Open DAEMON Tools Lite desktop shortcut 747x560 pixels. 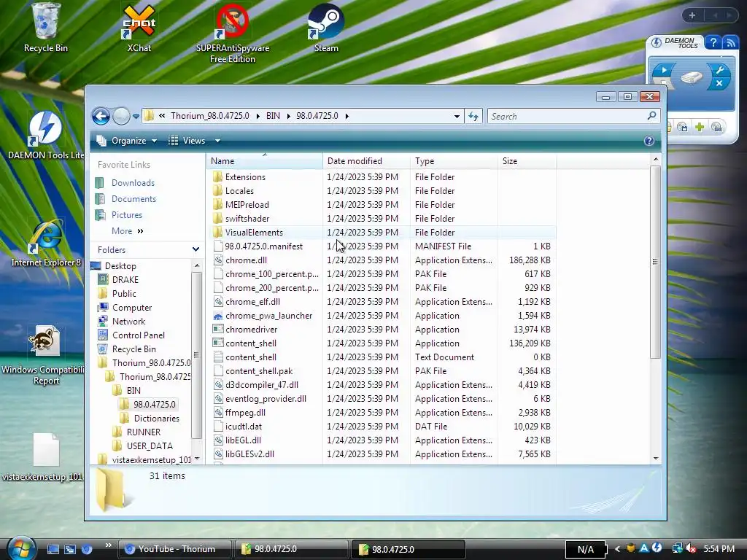coord(46,135)
